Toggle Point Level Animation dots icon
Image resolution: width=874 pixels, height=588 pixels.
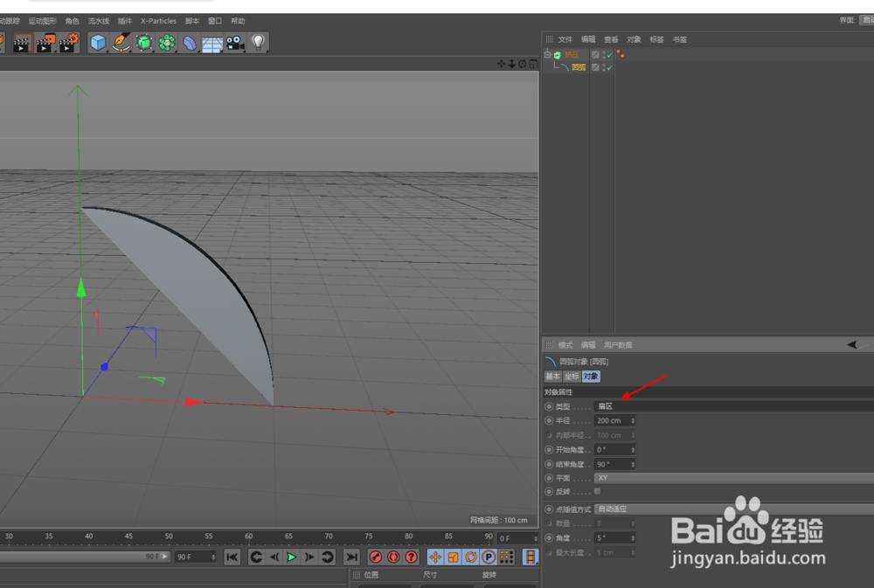coord(506,557)
